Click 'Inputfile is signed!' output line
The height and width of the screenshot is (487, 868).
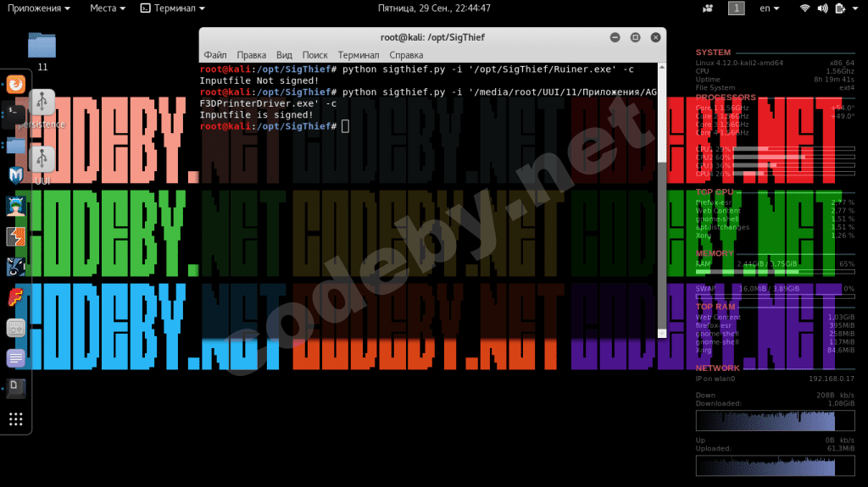point(256,115)
